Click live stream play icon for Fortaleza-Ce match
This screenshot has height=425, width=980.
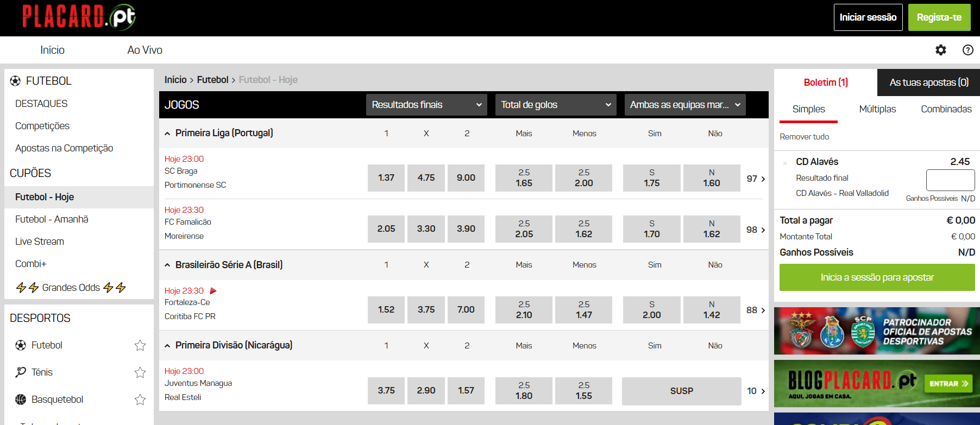(213, 291)
